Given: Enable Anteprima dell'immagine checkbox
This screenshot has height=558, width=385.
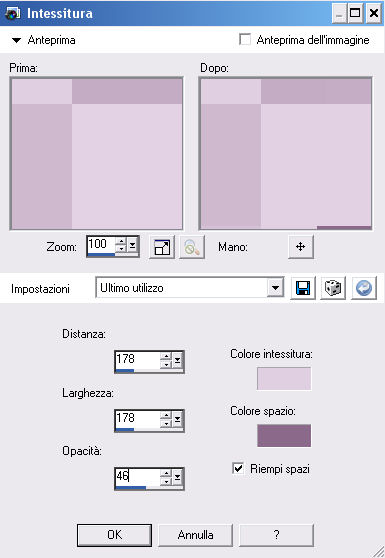Looking at the screenshot, I should (x=245, y=39).
